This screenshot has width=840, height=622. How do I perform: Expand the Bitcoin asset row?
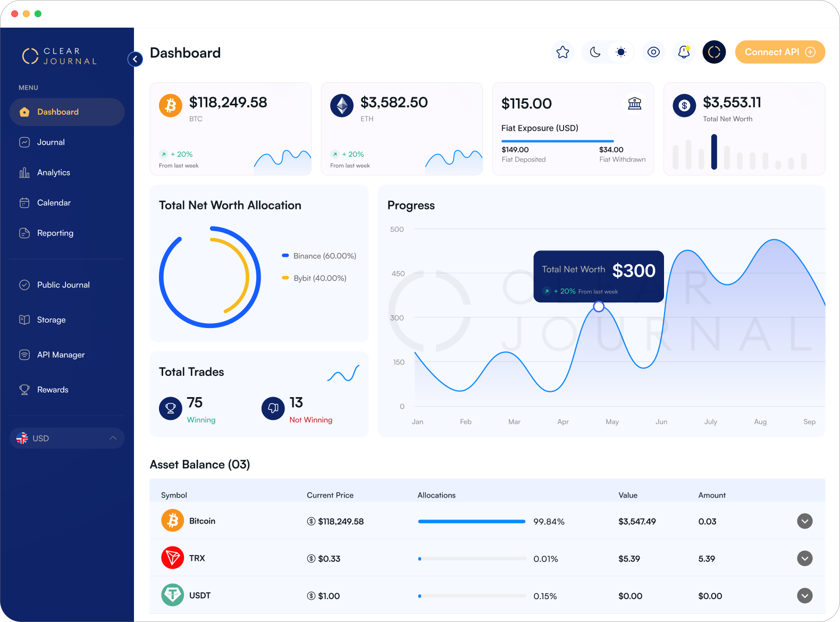pos(804,521)
